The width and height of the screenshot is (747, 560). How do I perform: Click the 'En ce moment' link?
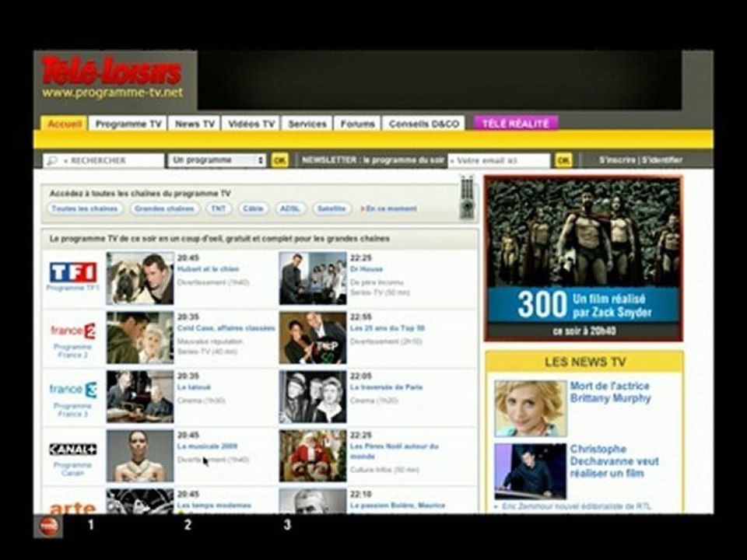389,208
